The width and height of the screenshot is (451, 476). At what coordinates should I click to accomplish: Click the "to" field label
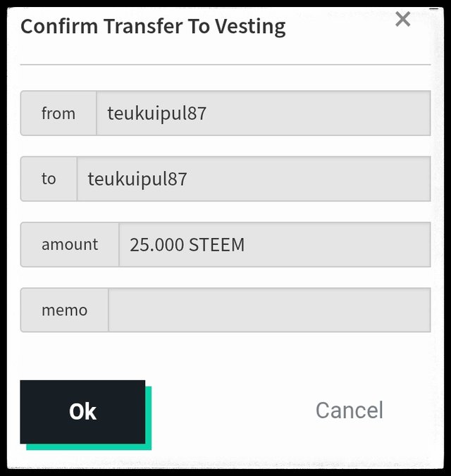[49, 179]
